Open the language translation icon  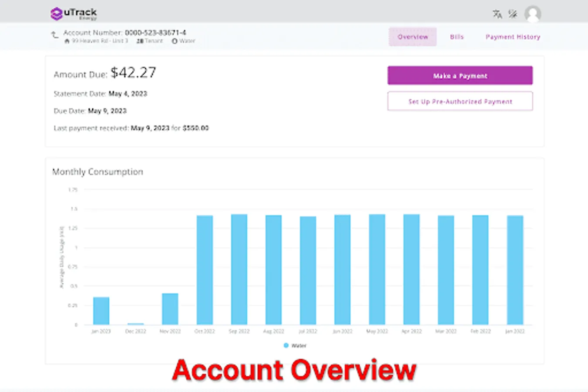tap(497, 14)
